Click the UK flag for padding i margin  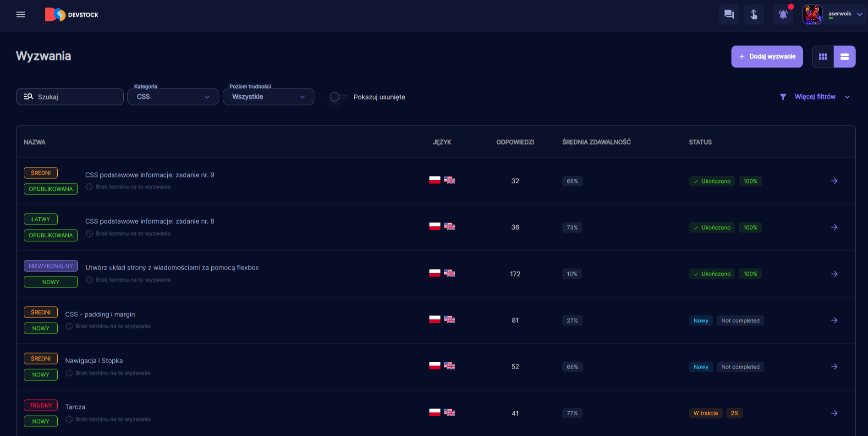pyautogui.click(x=450, y=320)
